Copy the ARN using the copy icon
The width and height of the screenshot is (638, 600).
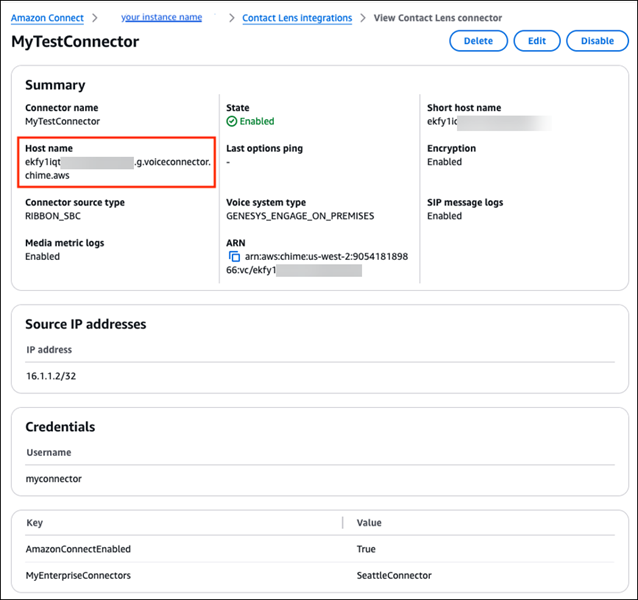[234, 257]
